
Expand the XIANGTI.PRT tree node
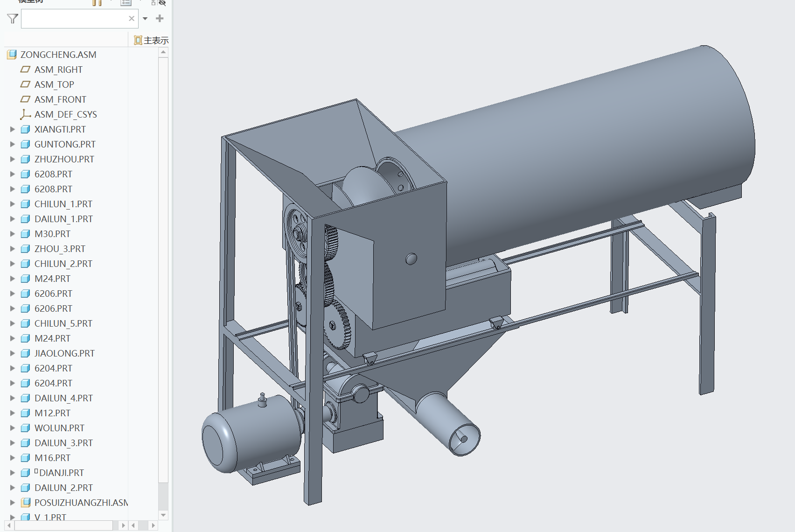(13, 129)
